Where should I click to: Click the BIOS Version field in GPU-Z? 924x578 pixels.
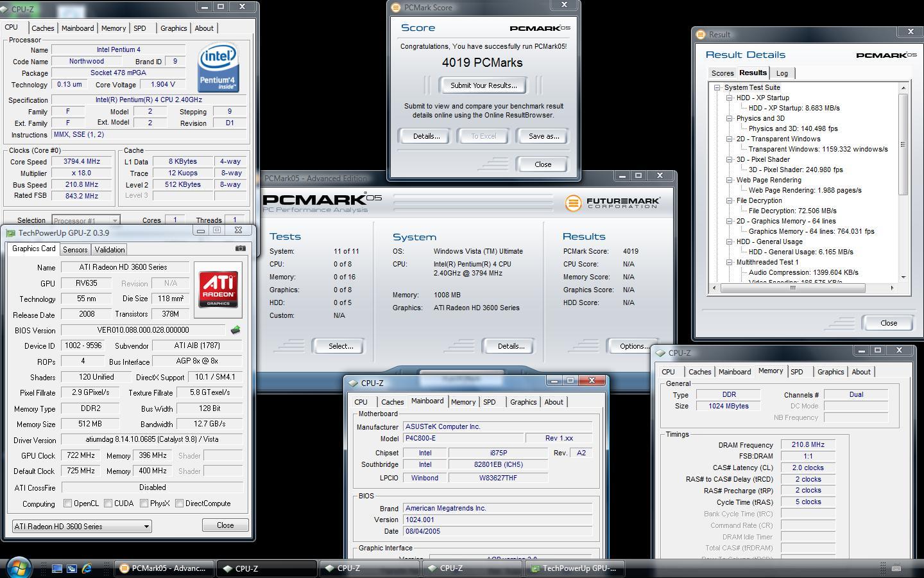[143, 330]
